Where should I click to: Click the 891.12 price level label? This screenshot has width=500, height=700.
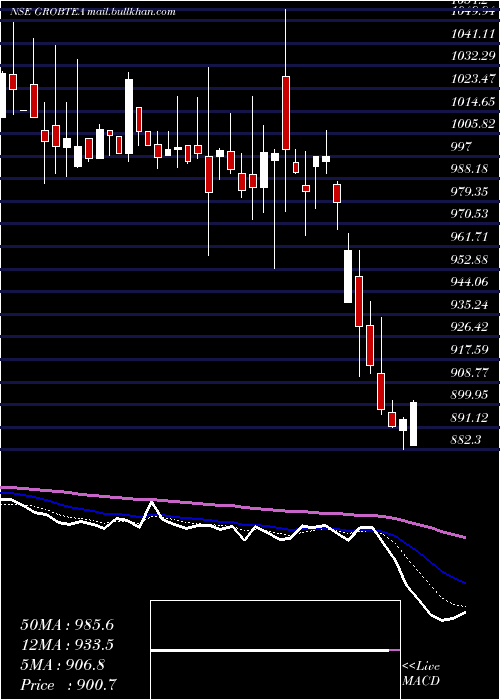[x=470, y=417]
